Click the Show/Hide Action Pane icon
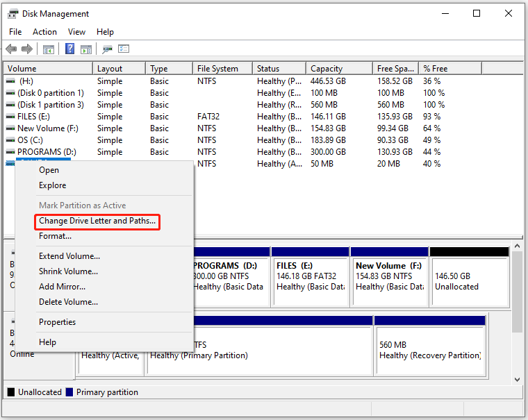528x420 pixels. (86, 49)
